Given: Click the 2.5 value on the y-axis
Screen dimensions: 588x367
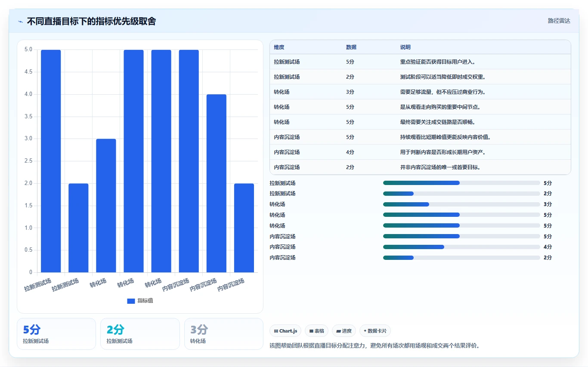Looking at the screenshot, I should pos(28,161).
